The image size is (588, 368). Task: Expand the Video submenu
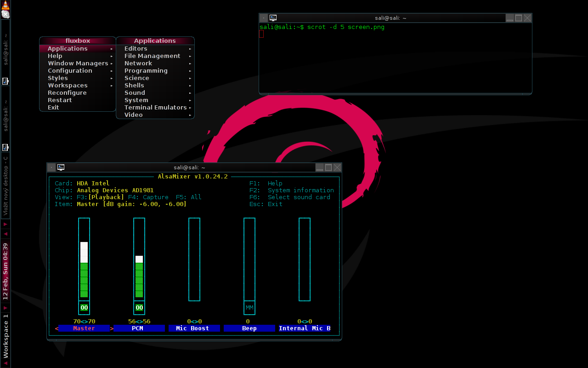(155, 115)
